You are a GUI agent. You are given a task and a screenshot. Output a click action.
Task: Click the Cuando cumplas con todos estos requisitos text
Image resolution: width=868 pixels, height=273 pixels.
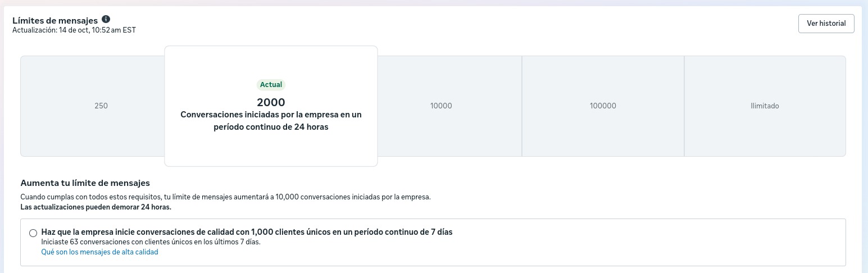point(225,197)
